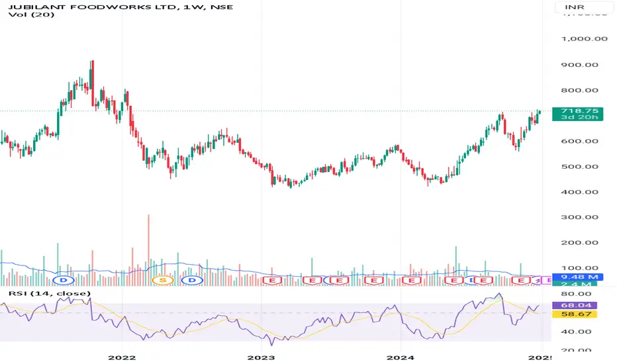
Task: Click the blue 9.48 M volume label
Action: coord(577,277)
